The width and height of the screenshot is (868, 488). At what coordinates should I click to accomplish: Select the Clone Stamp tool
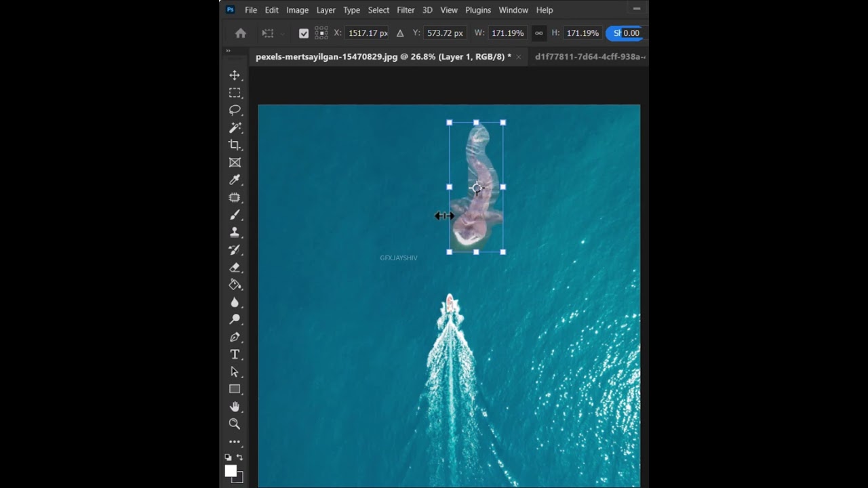click(235, 232)
